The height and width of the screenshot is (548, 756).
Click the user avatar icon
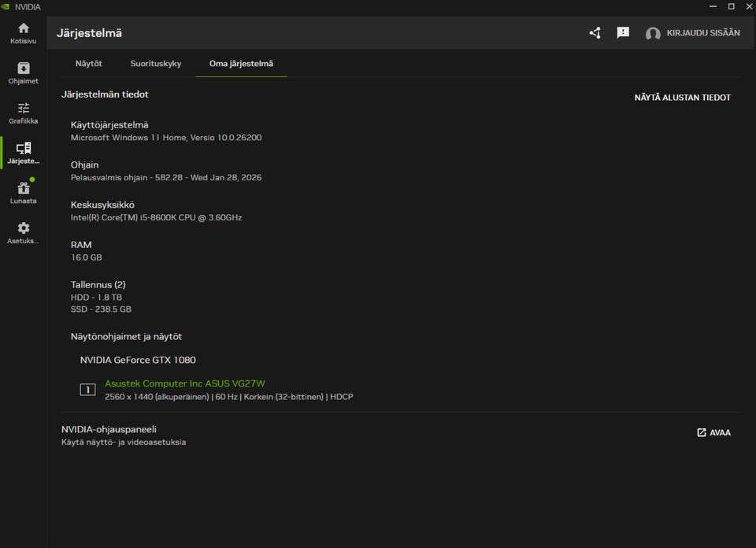[653, 34]
